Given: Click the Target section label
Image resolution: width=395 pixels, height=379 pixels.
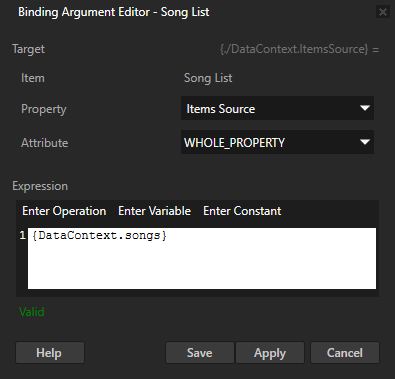Looking at the screenshot, I should pyautogui.click(x=28, y=49).
